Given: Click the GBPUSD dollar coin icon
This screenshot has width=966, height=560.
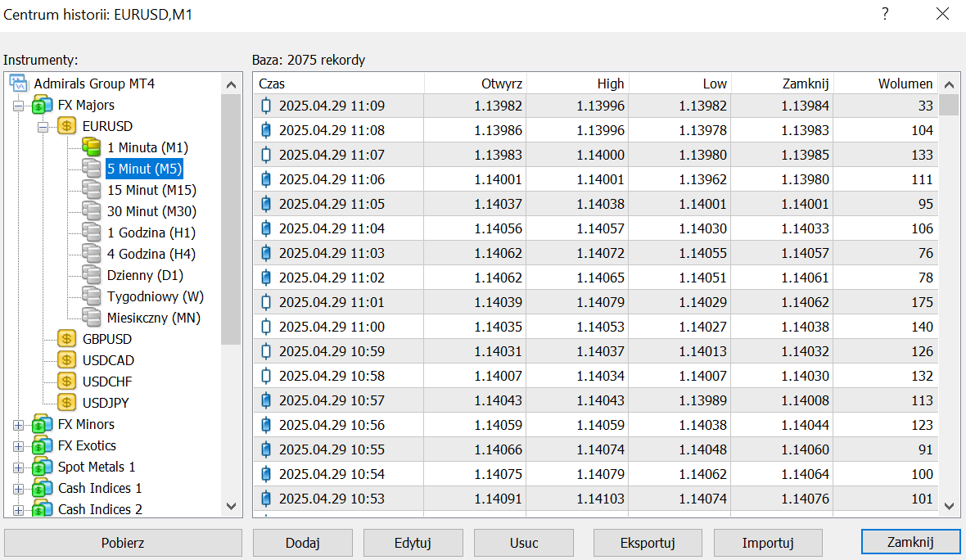Looking at the screenshot, I should tap(66, 339).
